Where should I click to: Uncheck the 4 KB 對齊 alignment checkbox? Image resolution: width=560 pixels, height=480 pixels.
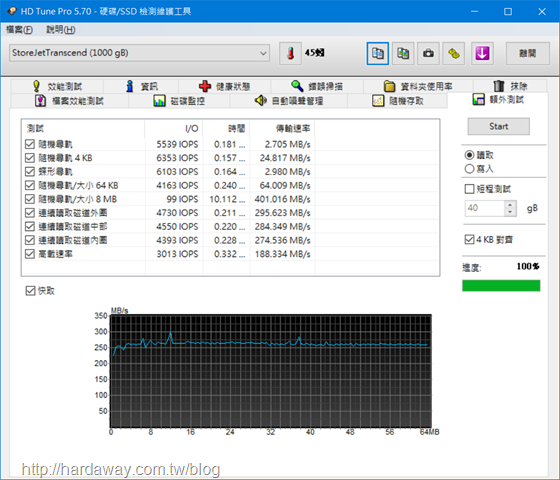click(469, 239)
